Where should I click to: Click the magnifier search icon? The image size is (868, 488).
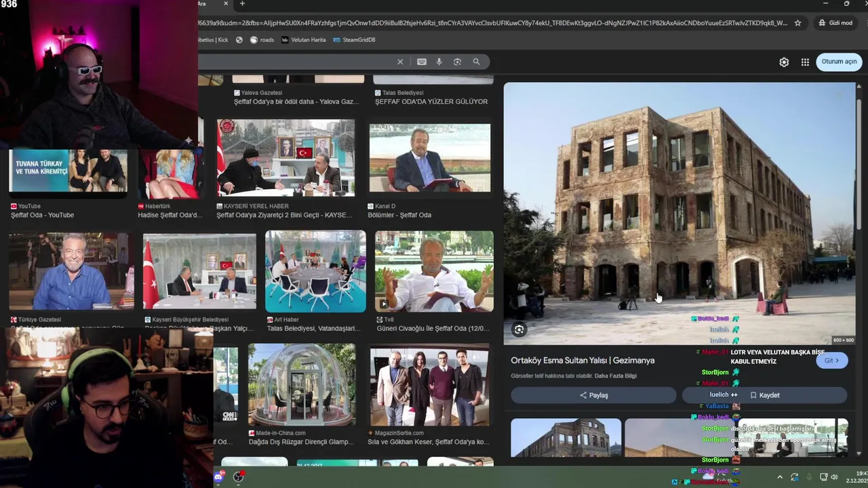pyautogui.click(x=476, y=62)
